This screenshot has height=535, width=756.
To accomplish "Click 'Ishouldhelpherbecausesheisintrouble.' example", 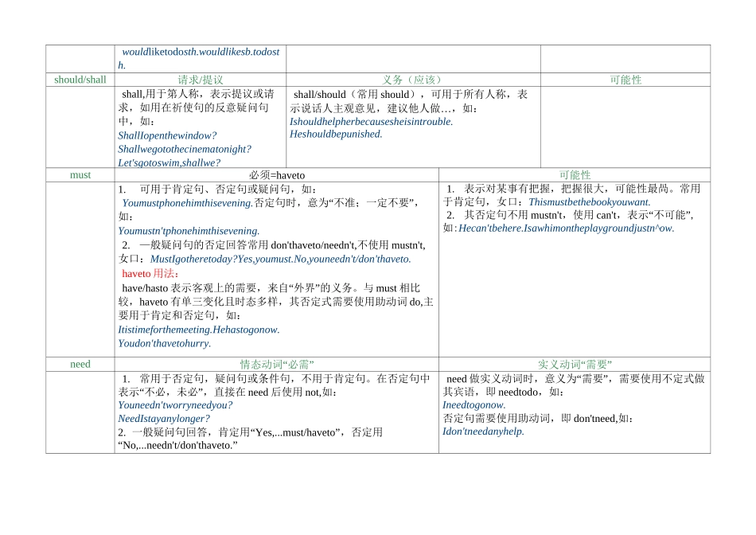I will (x=372, y=122).
